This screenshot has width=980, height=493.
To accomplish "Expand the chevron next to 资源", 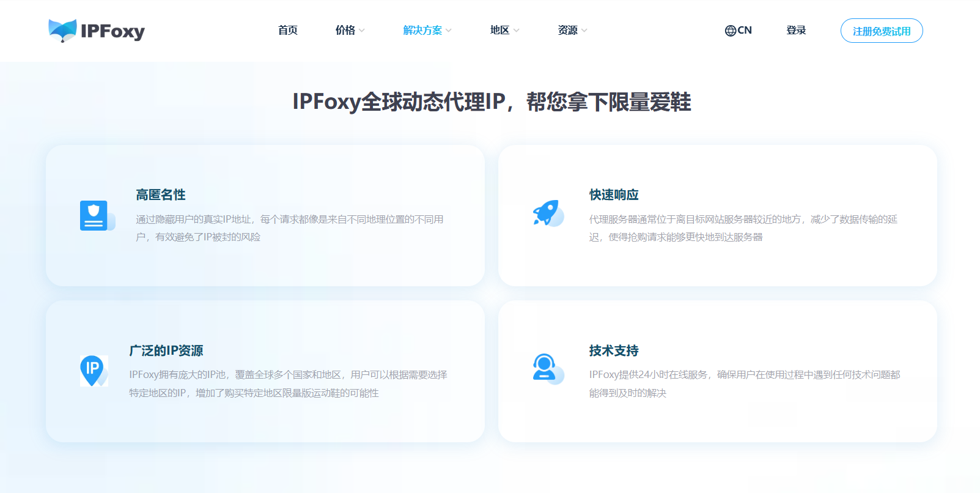I will pyautogui.click(x=584, y=31).
